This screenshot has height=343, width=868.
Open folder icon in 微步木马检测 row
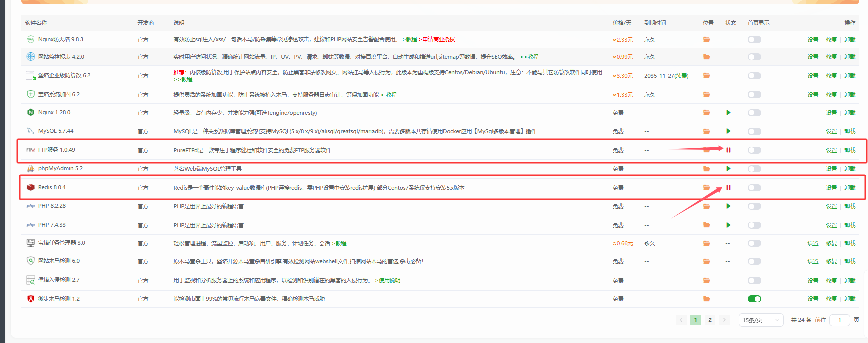point(706,299)
